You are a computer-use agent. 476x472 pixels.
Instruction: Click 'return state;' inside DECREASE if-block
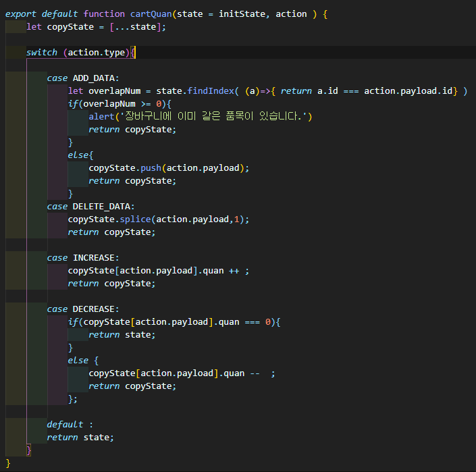tap(122, 335)
